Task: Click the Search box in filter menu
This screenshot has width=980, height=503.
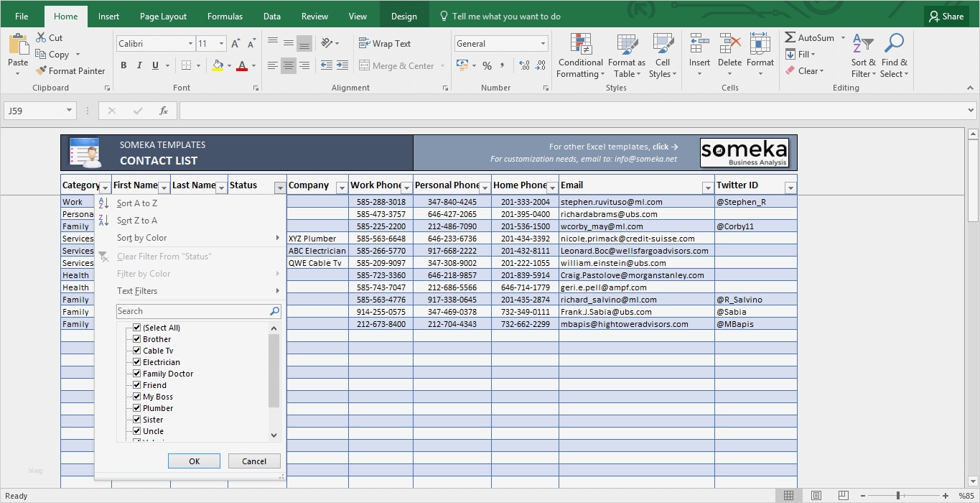Action: click(192, 311)
